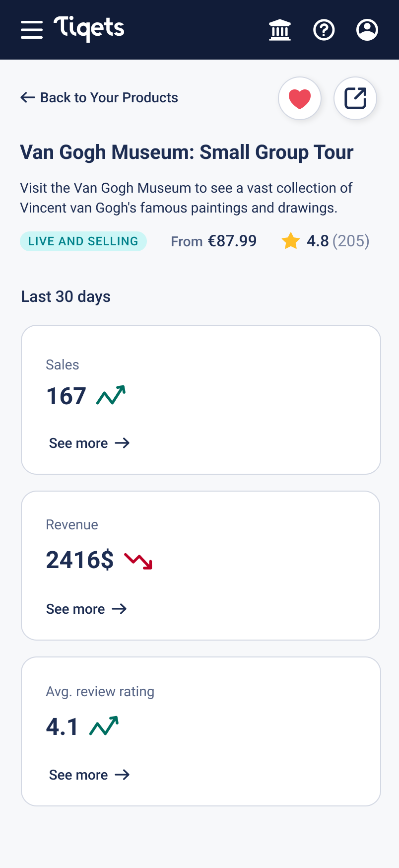Click the Sales card arrow icon
The height and width of the screenshot is (868, 399).
pyautogui.click(x=122, y=443)
